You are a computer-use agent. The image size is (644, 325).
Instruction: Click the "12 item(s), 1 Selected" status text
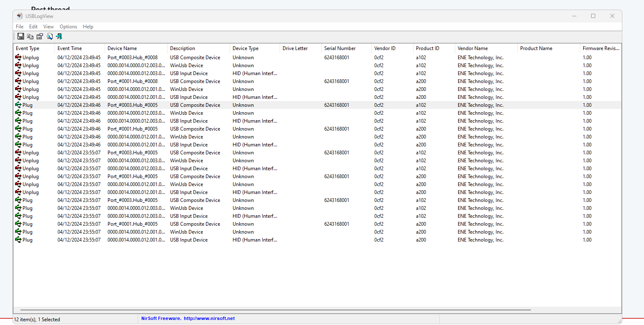37,320
